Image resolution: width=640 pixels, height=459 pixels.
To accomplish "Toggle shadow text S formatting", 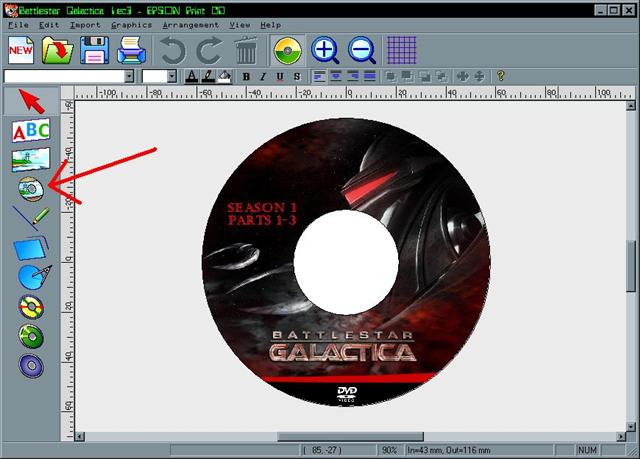I will [297, 76].
